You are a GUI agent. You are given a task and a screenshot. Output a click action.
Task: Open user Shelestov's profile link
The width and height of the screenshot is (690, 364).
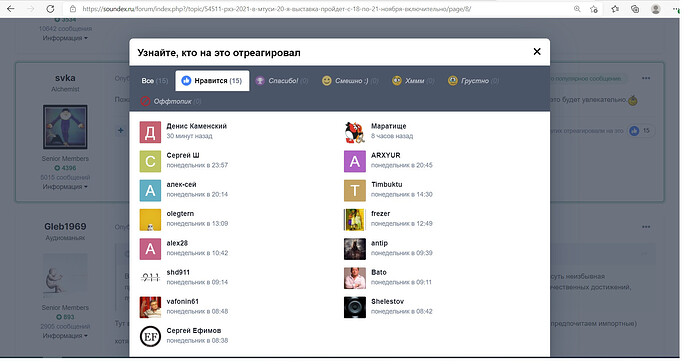387,301
